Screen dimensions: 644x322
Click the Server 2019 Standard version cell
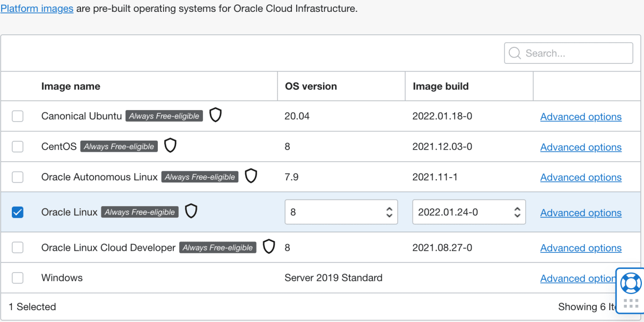333,278
